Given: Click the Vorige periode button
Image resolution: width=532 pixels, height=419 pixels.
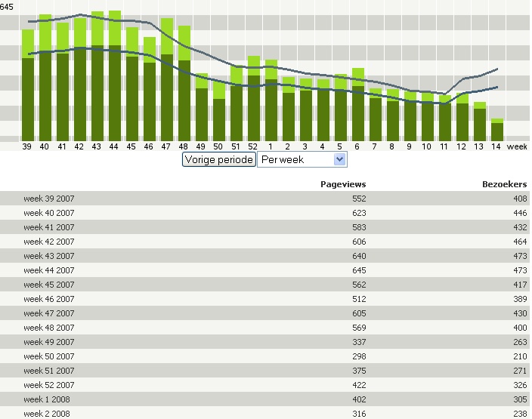Looking at the screenshot, I should pos(219,160).
